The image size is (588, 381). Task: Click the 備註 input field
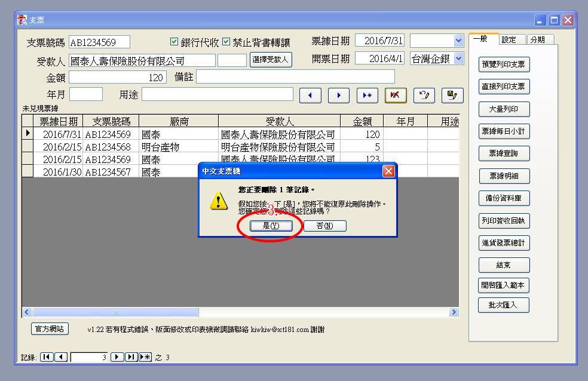pyautogui.click(x=295, y=76)
